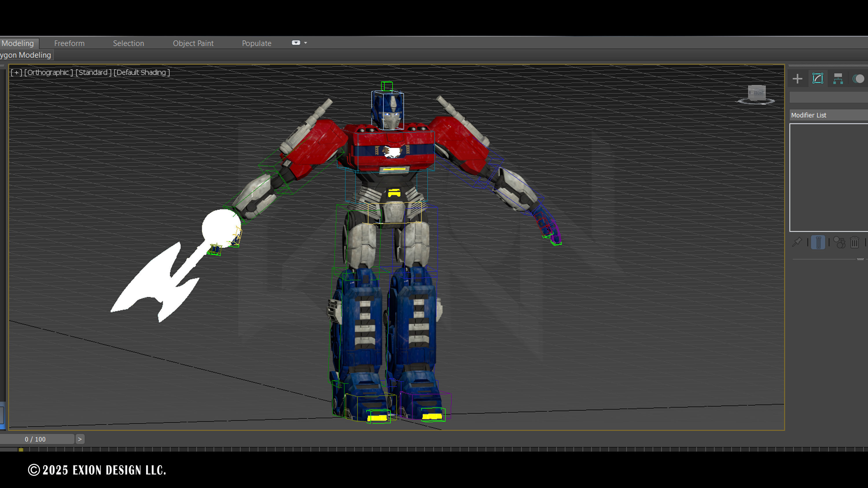This screenshot has height=488, width=868.
Task: Open the Default Shading viewport menu
Action: (141, 72)
